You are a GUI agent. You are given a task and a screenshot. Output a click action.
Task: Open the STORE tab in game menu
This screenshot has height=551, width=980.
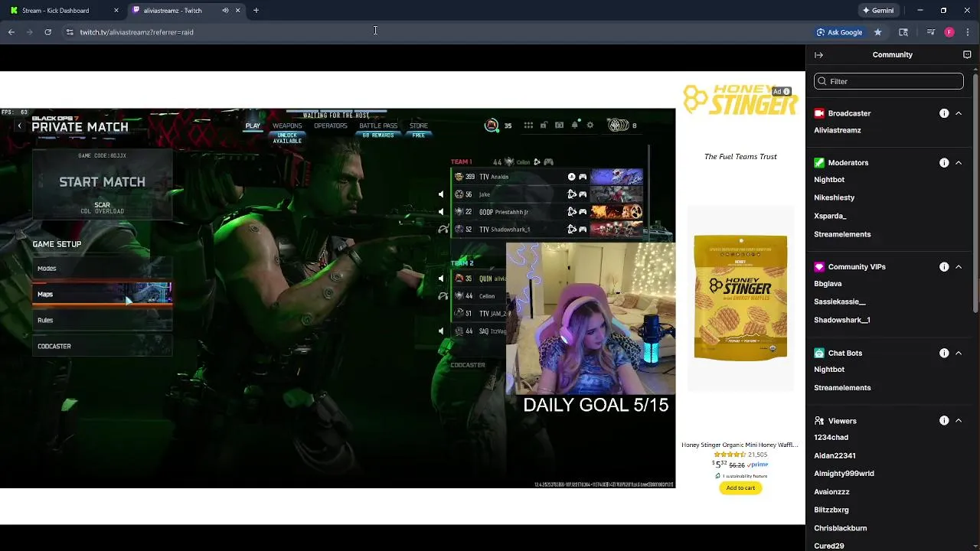(x=418, y=126)
